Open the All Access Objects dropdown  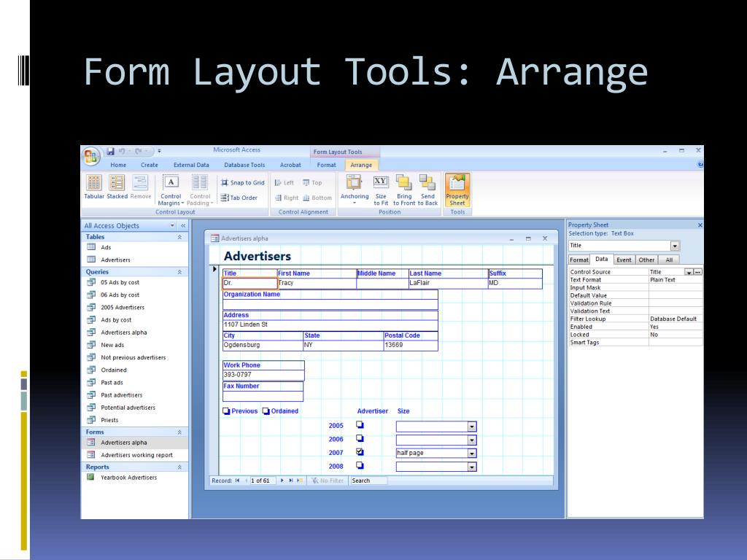pyautogui.click(x=172, y=226)
